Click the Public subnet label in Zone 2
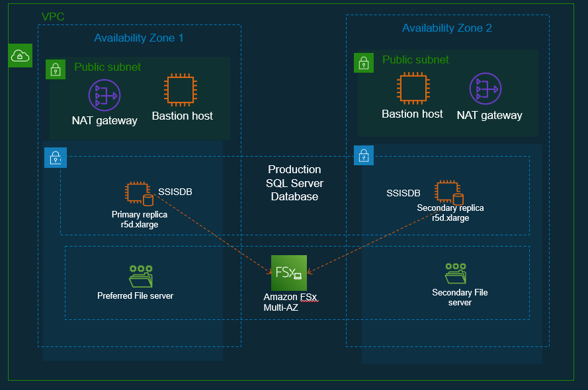 pos(415,59)
